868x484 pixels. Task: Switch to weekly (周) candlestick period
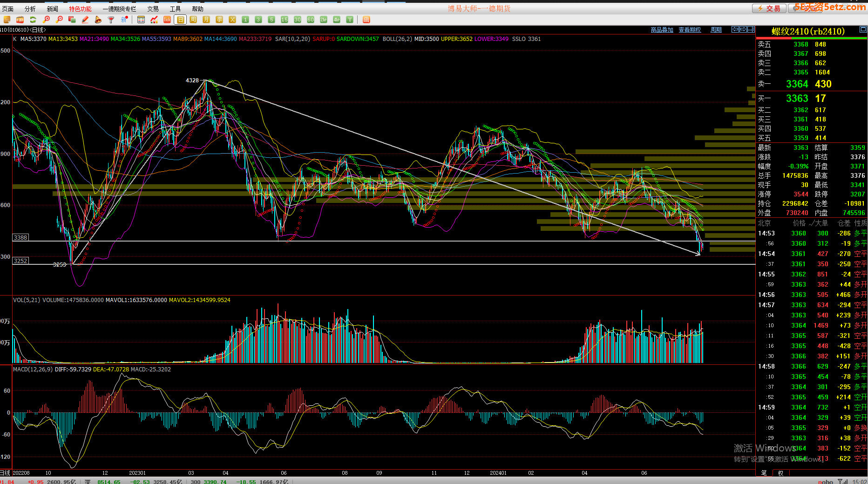pyautogui.click(x=193, y=20)
